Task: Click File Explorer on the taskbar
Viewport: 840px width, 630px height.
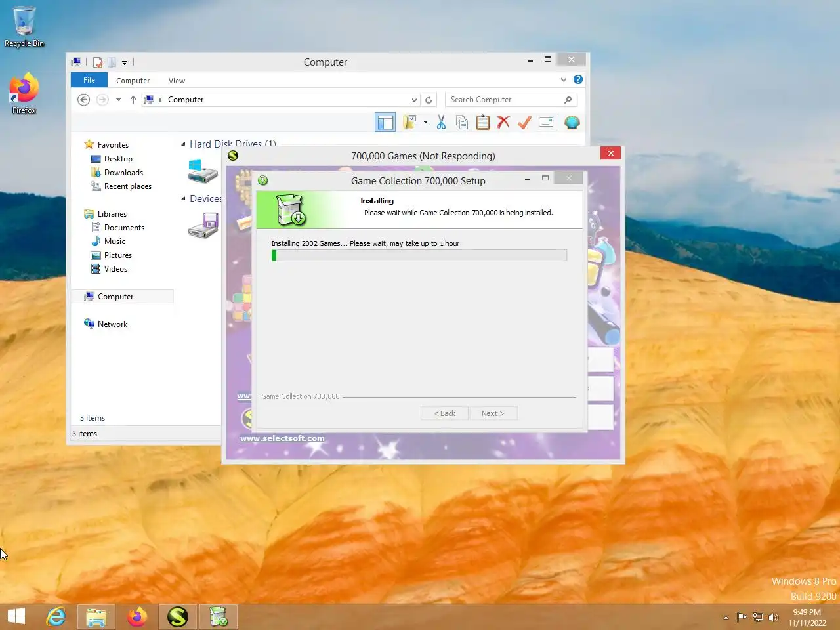Action: click(96, 617)
